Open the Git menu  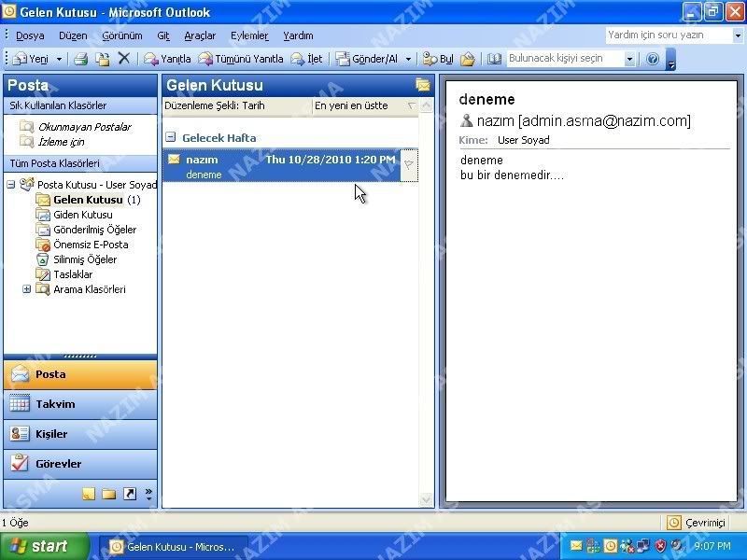(x=163, y=35)
